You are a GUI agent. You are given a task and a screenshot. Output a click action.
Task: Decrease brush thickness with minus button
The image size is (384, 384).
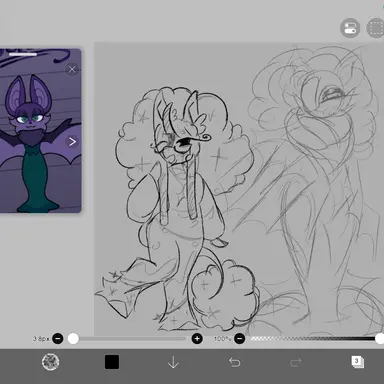(58, 339)
